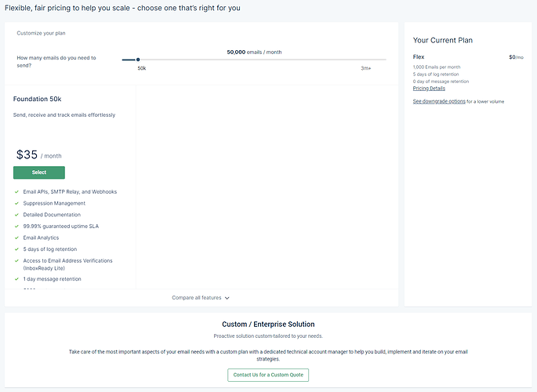Click the checkmark beside 1 day message retention
Viewport: 537px width, 392px height.
16,279
